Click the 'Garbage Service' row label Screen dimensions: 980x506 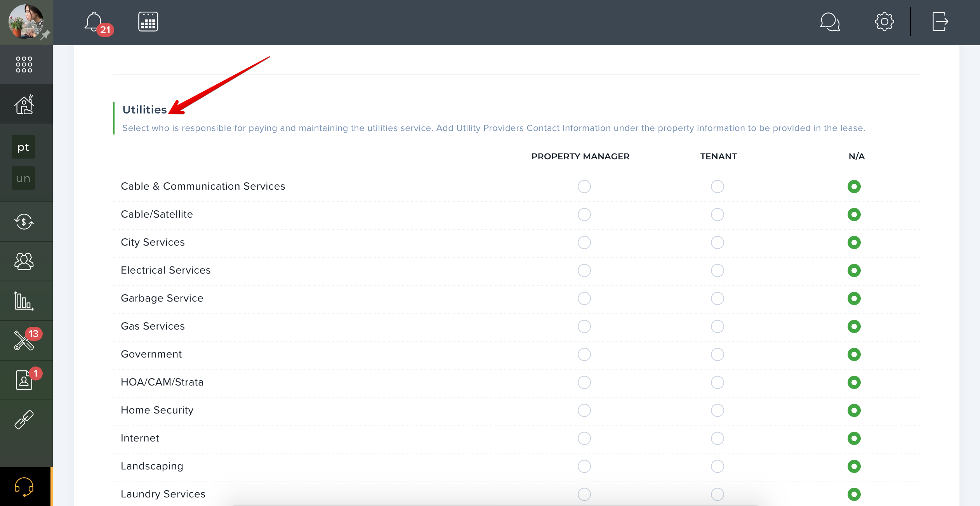pos(162,298)
